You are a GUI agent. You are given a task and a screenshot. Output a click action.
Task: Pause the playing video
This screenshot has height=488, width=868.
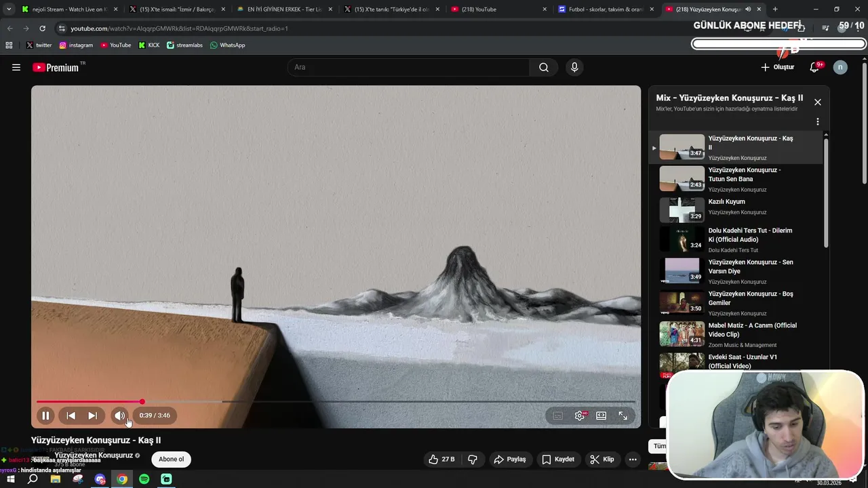pos(45,415)
